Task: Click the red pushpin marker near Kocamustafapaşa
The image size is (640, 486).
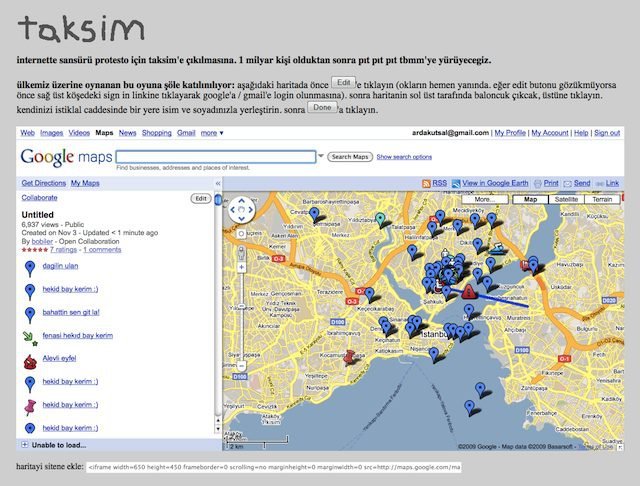Action: 349,357
